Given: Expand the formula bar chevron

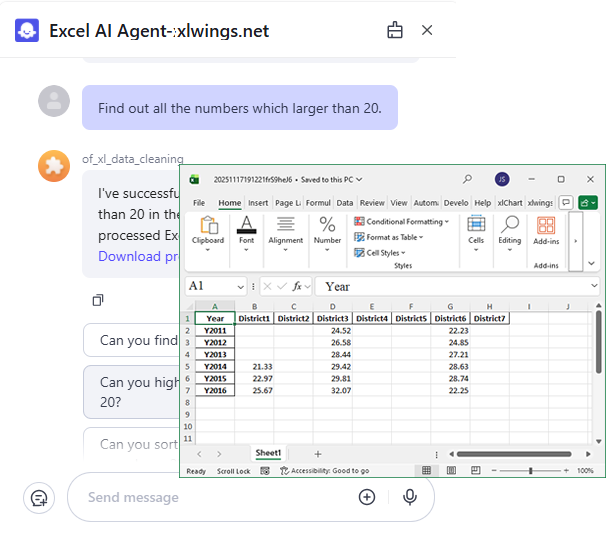Looking at the screenshot, I should pyautogui.click(x=594, y=286).
